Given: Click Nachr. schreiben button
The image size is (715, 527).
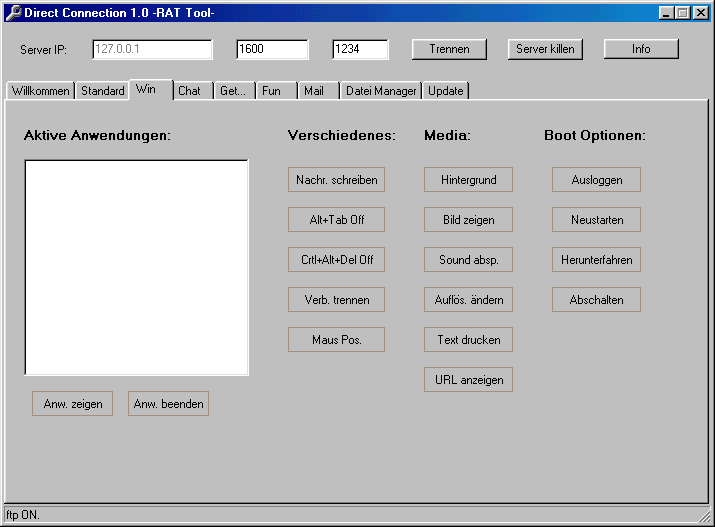Looking at the screenshot, I should coord(336,180).
